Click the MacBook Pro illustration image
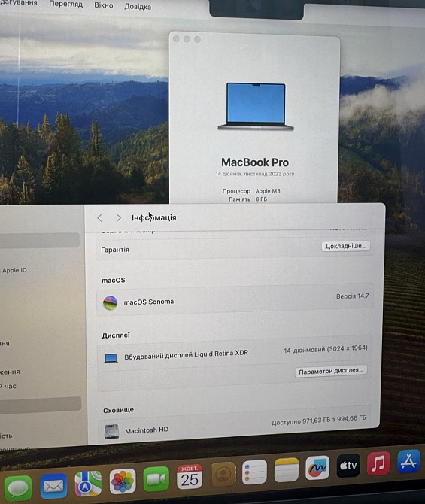 coord(256,106)
